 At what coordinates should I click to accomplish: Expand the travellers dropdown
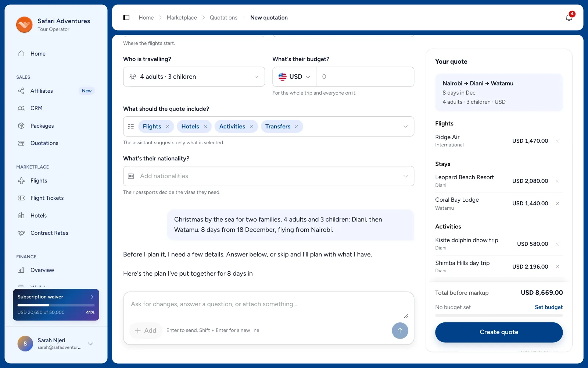[194, 77]
